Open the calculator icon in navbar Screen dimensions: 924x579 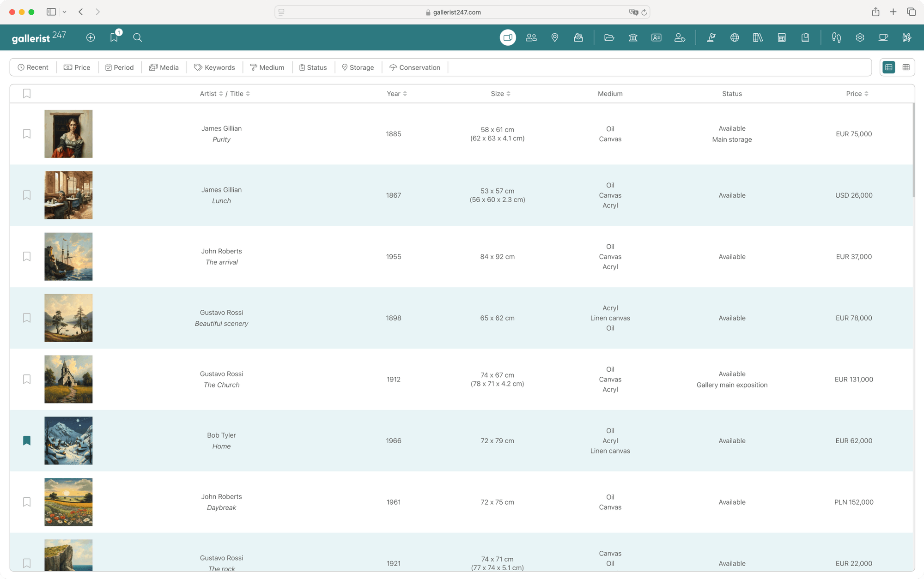point(782,37)
